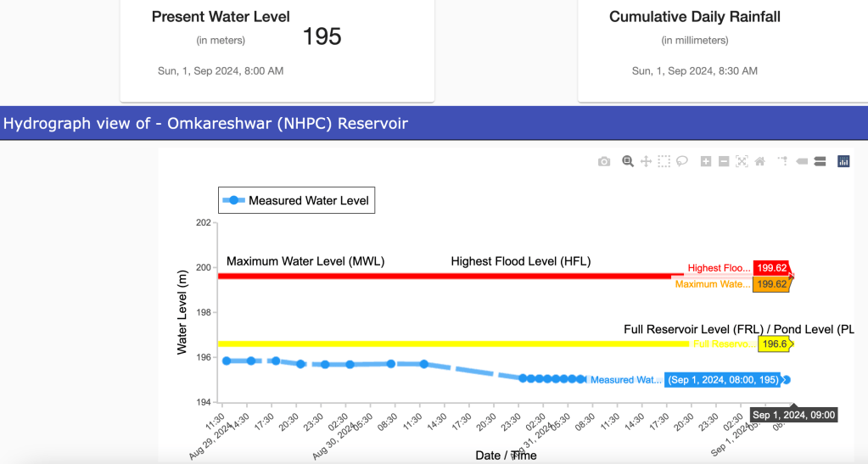
Task: Click the Zoom in plus icon
Action: click(x=706, y=161)
